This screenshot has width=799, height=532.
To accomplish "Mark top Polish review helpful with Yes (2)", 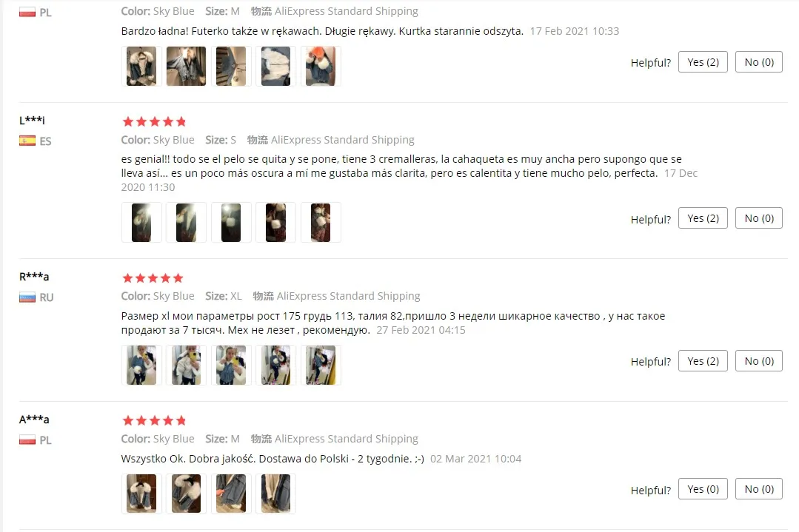I will click(x=703, y=62).
